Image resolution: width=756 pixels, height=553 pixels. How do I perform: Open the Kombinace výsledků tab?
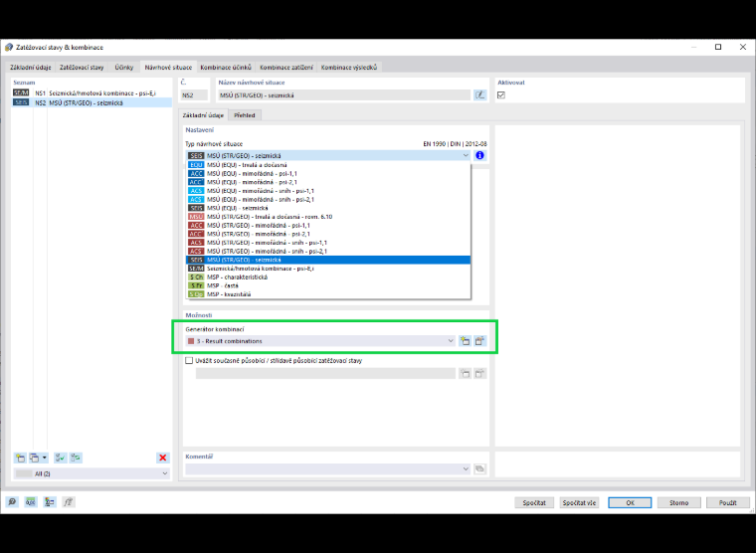point(349,67)
